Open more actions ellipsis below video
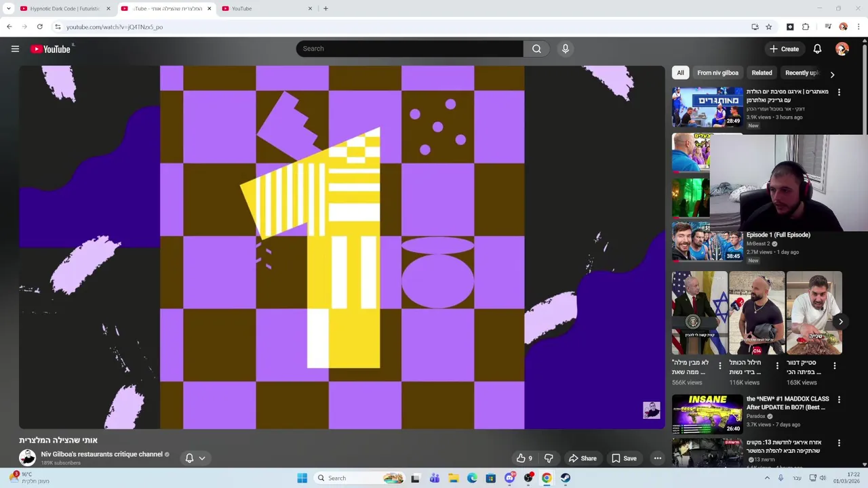868x488 pixels. click(657, 458)
